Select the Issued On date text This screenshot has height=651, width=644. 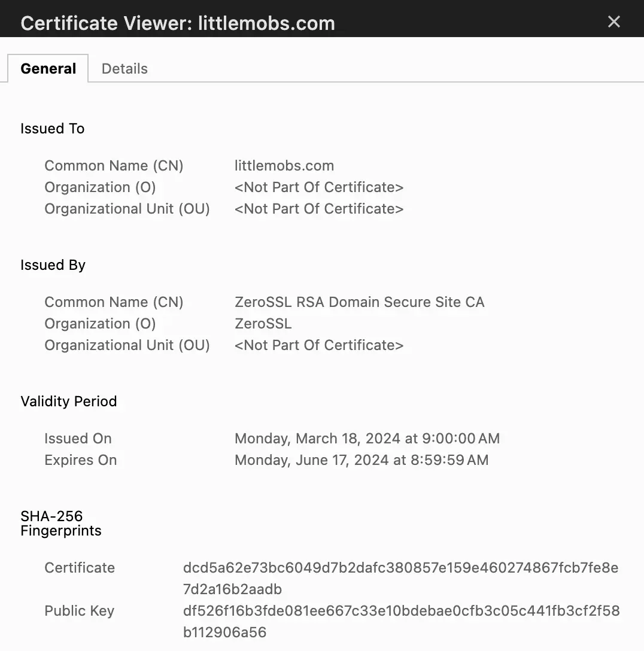pyautogui.click(x=367, y=438)
